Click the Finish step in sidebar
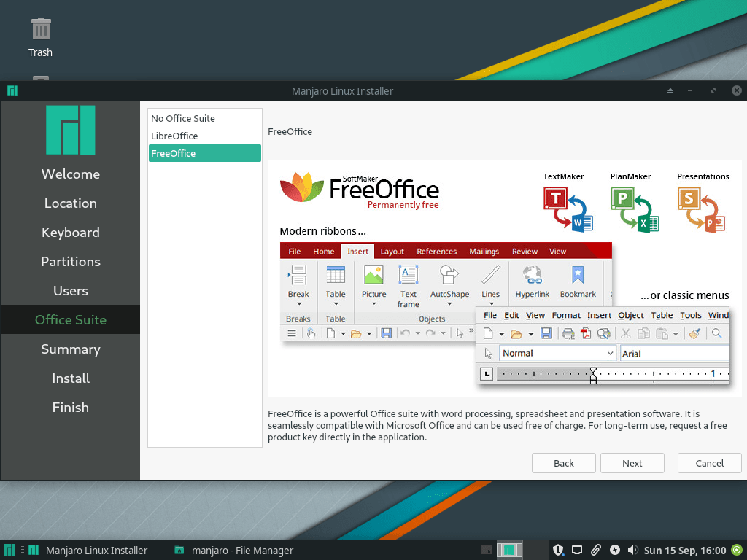The image size is (747, 560). click(x=71, y=407)
